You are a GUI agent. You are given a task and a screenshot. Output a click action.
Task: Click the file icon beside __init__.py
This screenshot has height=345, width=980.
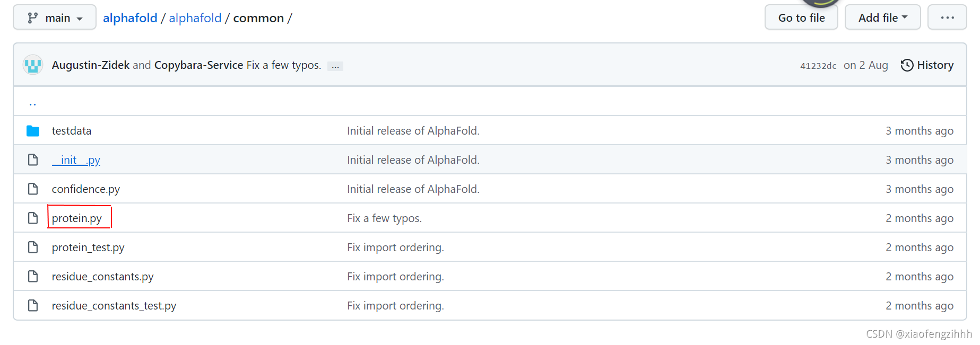click(33, 160)
